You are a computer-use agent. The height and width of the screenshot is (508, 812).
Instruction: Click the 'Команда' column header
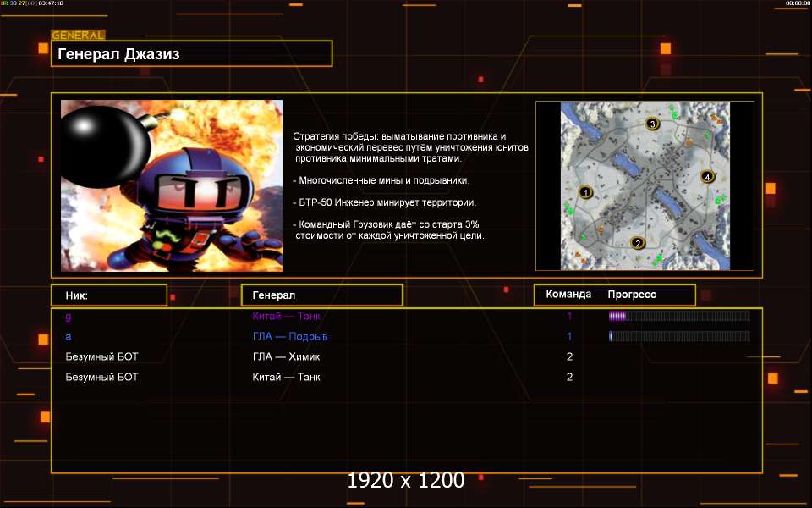568,294
